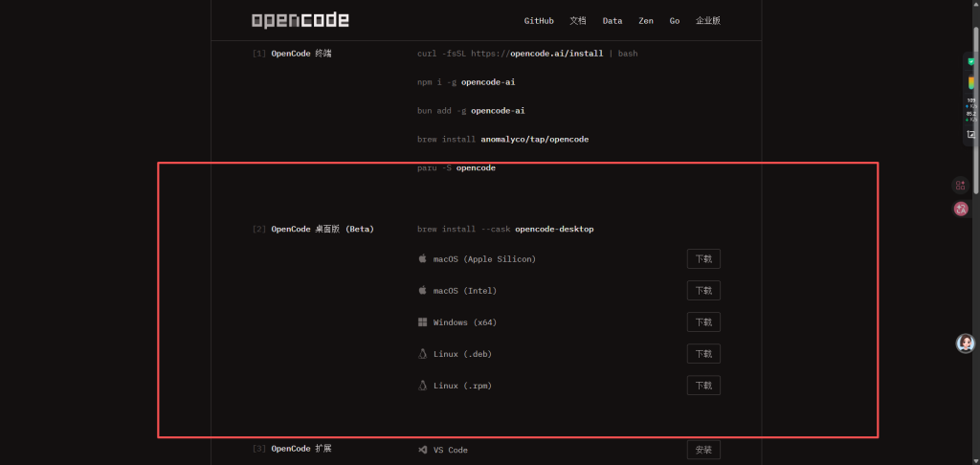Image resolution: width=980 pixels, height=465 pixels.
Task: Click the pink translate floating icon
Action: click(961, 209)
